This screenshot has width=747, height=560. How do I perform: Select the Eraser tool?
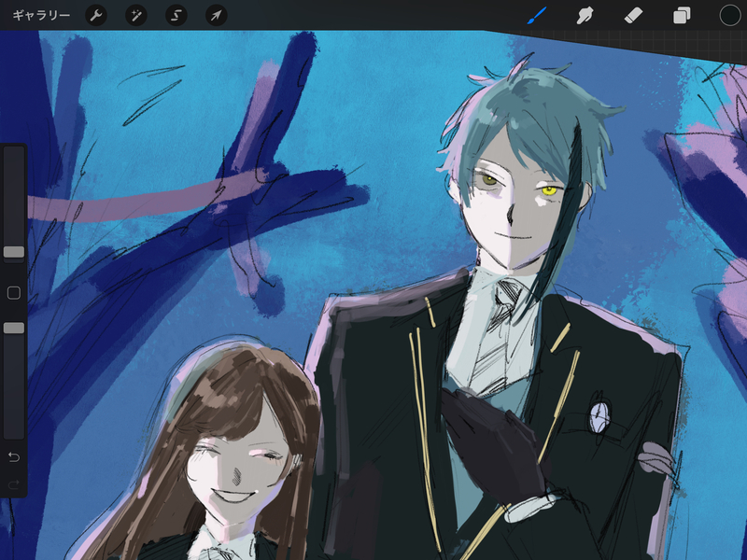tap(633, 16)
